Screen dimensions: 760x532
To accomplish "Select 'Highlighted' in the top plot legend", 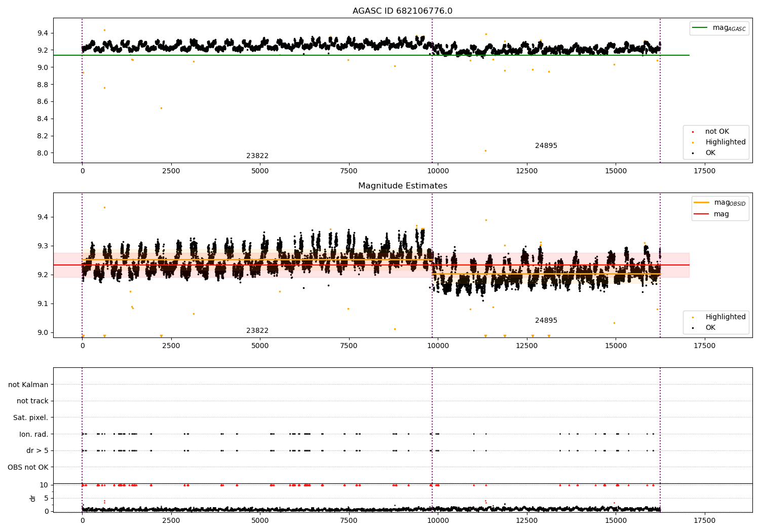I will click(x=725, y=142).
